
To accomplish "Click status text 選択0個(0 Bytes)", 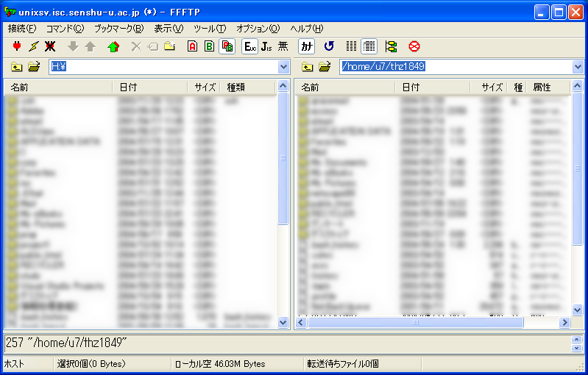I will tap(91, 364).
